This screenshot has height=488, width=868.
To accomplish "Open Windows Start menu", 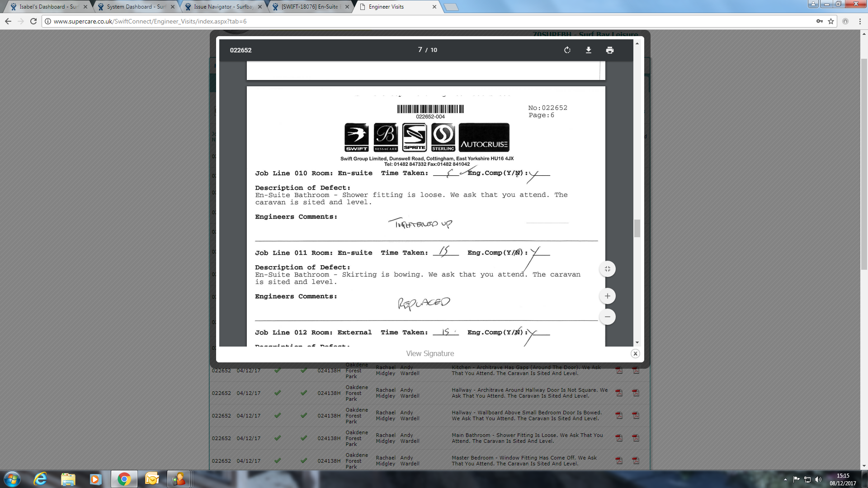I will point(12,479).
